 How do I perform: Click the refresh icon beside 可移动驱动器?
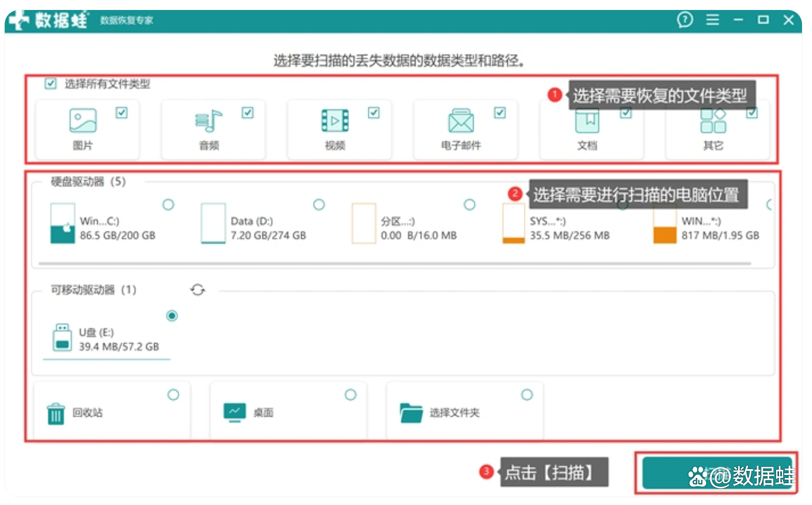point(198,290)
